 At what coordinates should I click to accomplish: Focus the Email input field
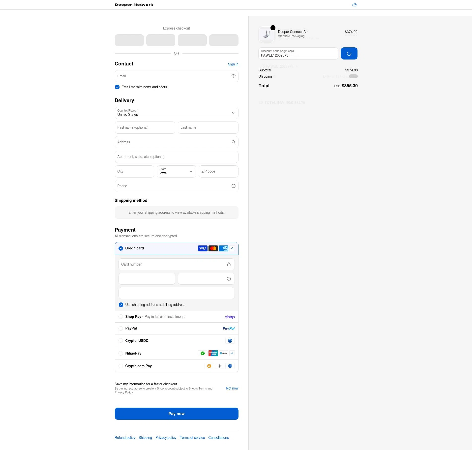click(x=177, y=76)
